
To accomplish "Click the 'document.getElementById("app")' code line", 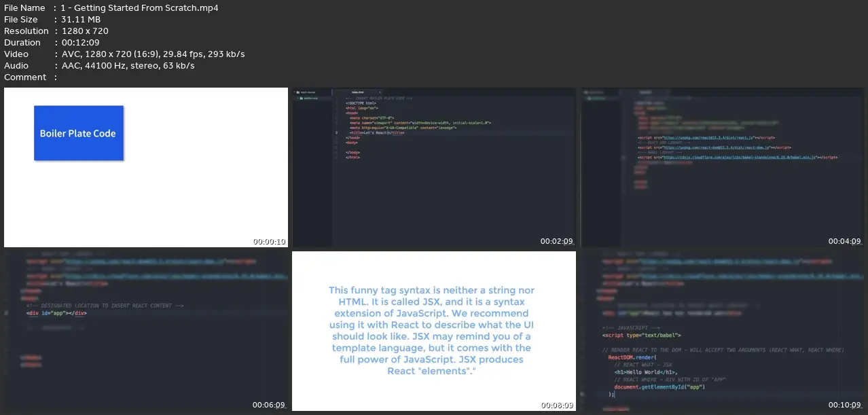I will click(x=659, y=386).
